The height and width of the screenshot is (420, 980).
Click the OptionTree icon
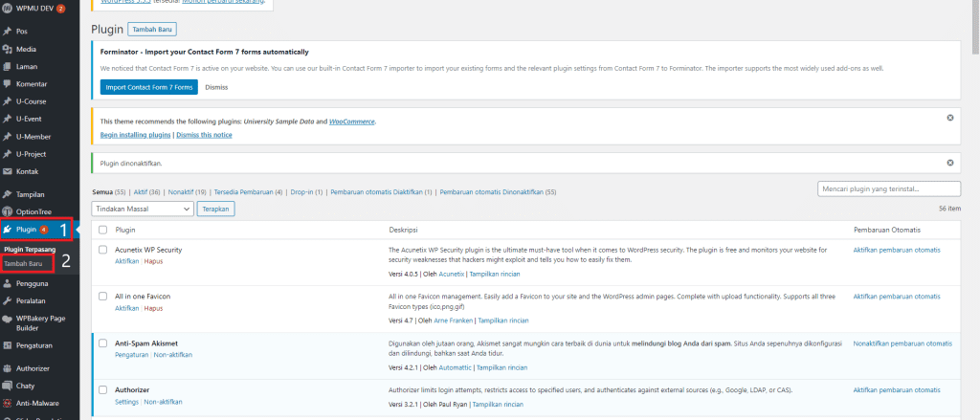pyautogui.click(x=7, y=211)
